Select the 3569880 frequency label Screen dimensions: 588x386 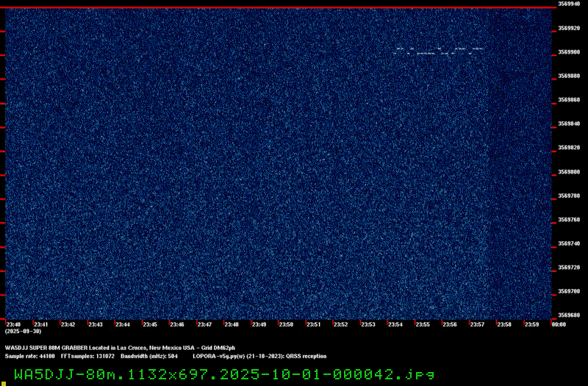[x=569, y=76]
